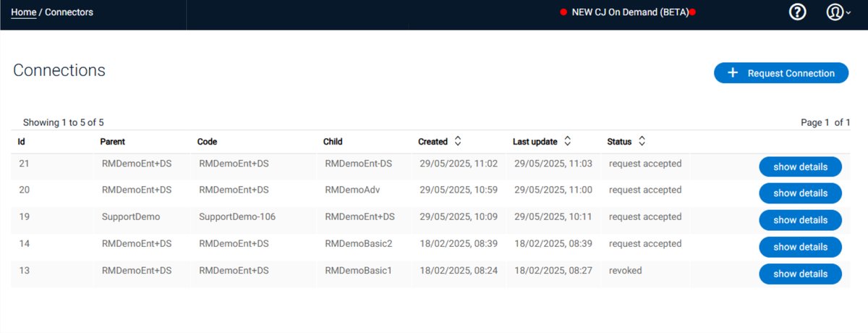Sort by Status column arrows
The height and width of the screenshot is (333, 868).
[x=642, y=141]
